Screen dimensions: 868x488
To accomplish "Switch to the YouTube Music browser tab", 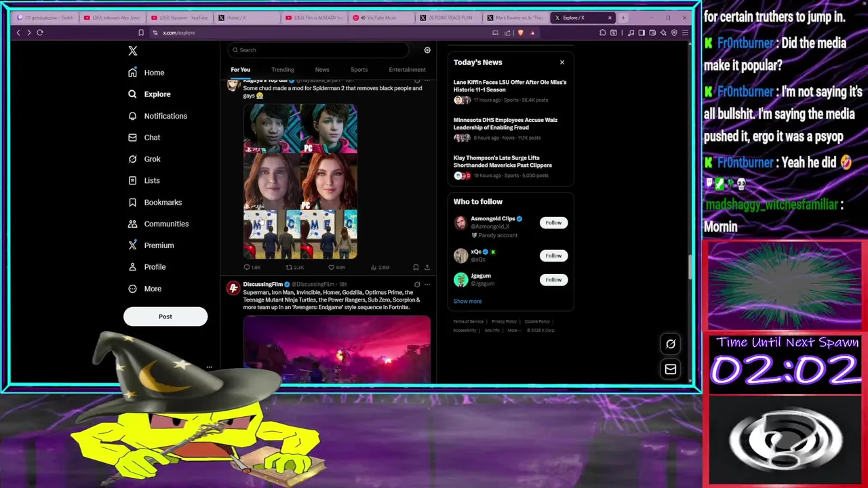I will (x=380, y=18).
